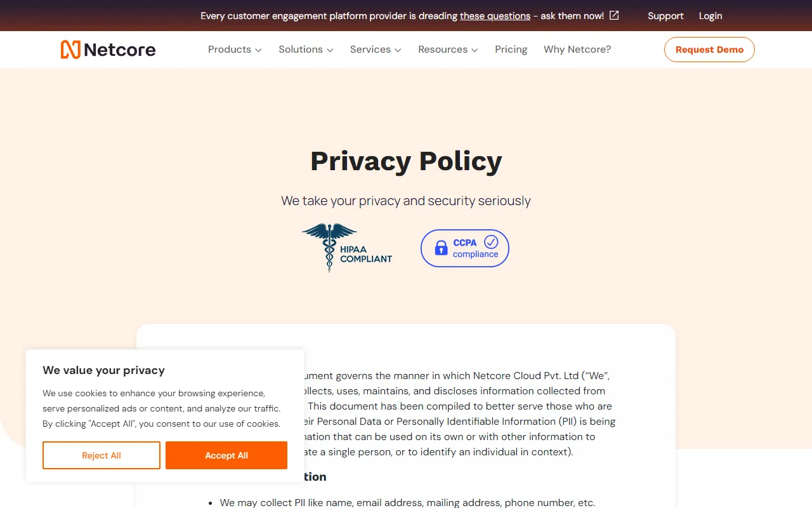
Task: Click the CCPA checkmark circle icon
Action: (491, 242)
